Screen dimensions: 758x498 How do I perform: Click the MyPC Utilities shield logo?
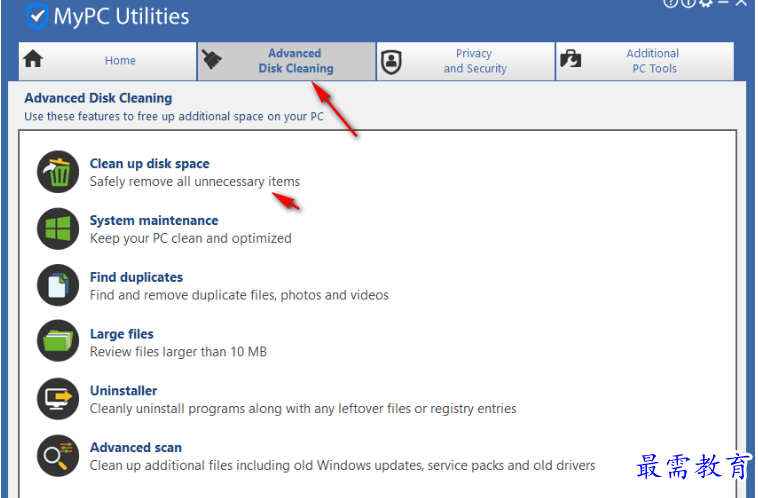[x=37, y=16]
